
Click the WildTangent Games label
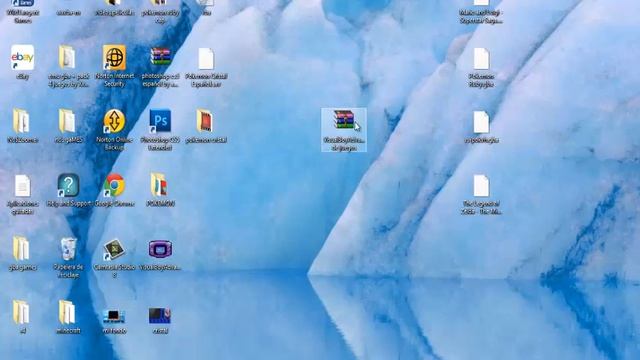(22, 16)
